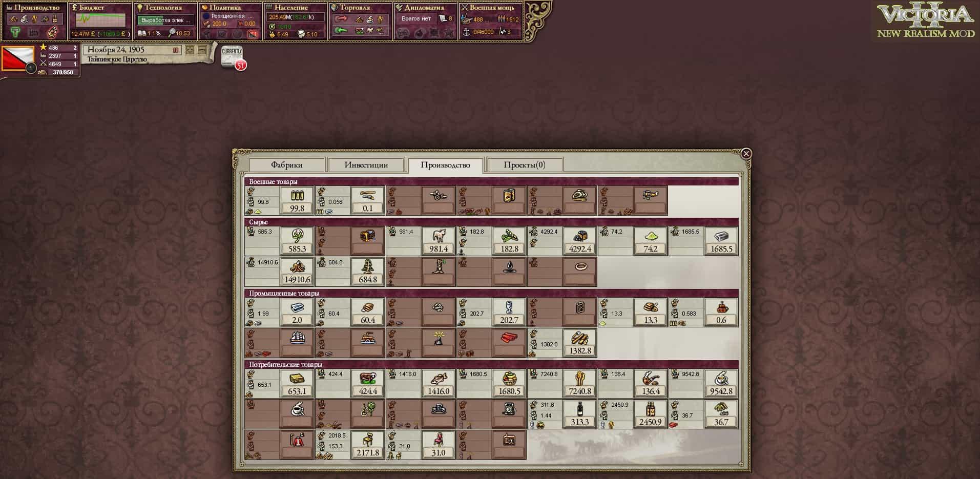Open the Население panel in top bar
The width and height of the screenshot is (980, 479).
point(296,21)
